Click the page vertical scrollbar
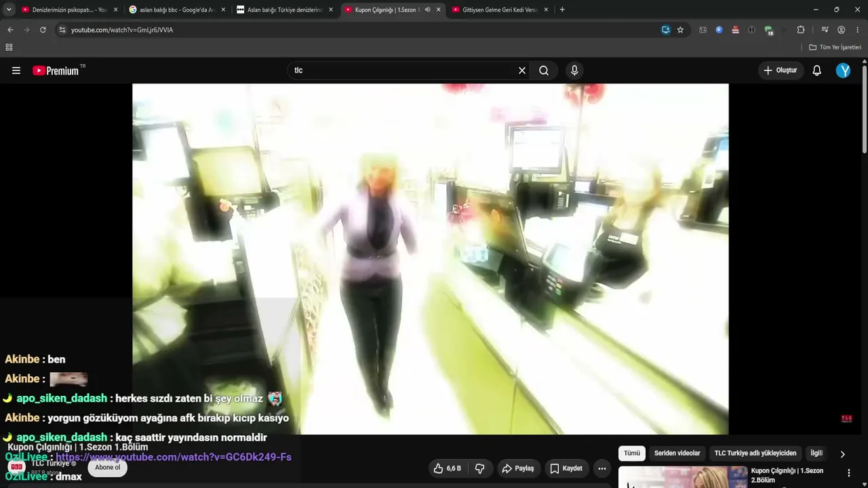 click(865, 108)
